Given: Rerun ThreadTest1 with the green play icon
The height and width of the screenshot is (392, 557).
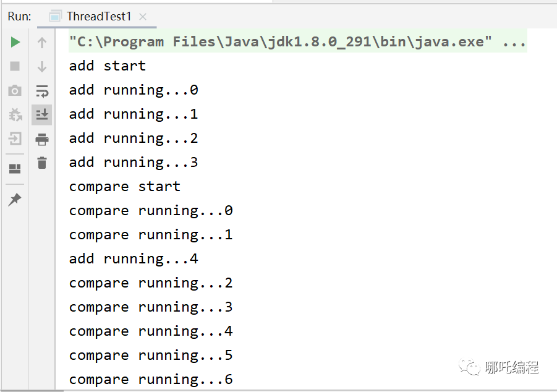Looking at the screenshot, I should click(x=15, y=42).
